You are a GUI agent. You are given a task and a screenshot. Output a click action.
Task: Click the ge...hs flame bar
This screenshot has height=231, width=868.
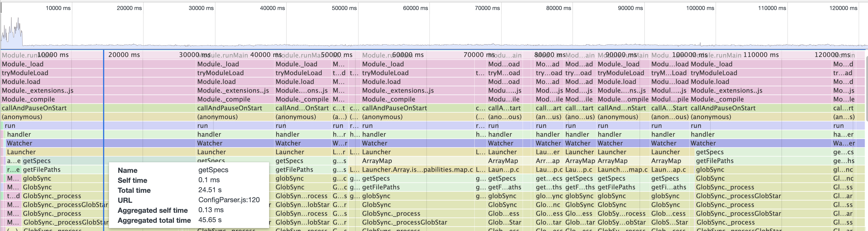844,161
